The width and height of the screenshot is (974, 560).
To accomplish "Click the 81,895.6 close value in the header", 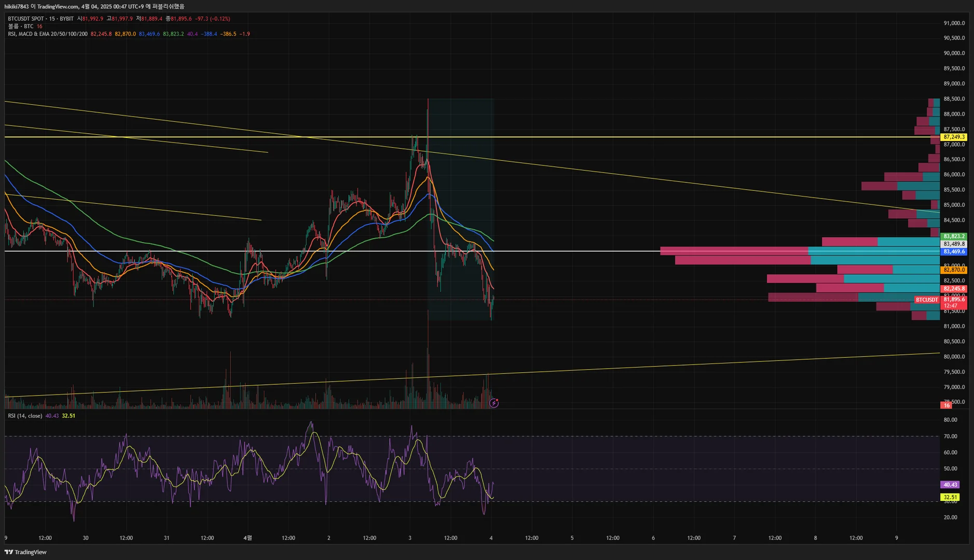I will point(181,19).
